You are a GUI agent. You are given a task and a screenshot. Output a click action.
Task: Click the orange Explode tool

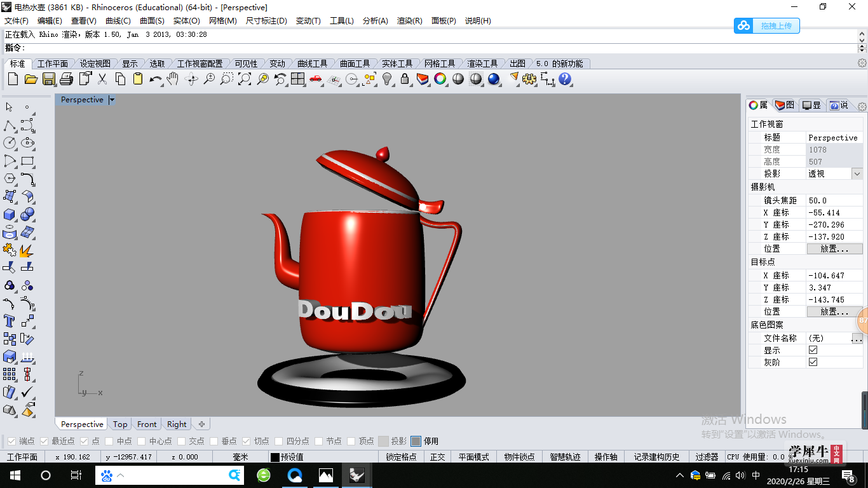(x=27, y=250)
